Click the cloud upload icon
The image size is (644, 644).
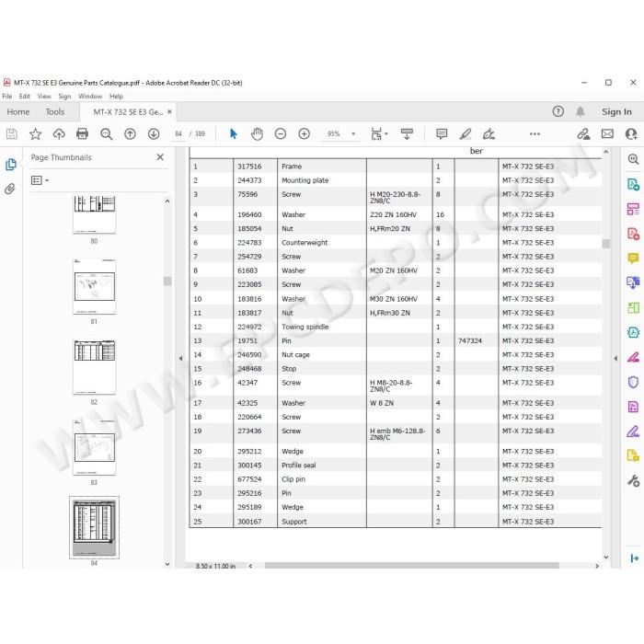pos(59,134)
